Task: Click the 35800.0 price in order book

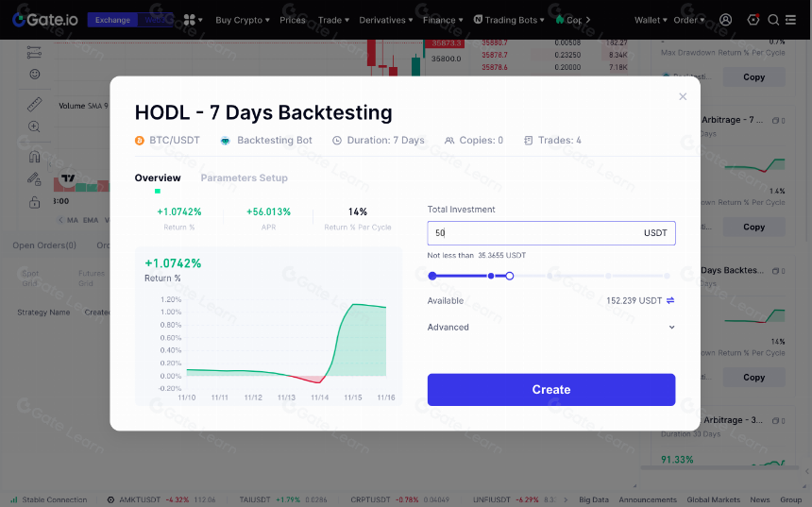Action: tap(446, 59)
